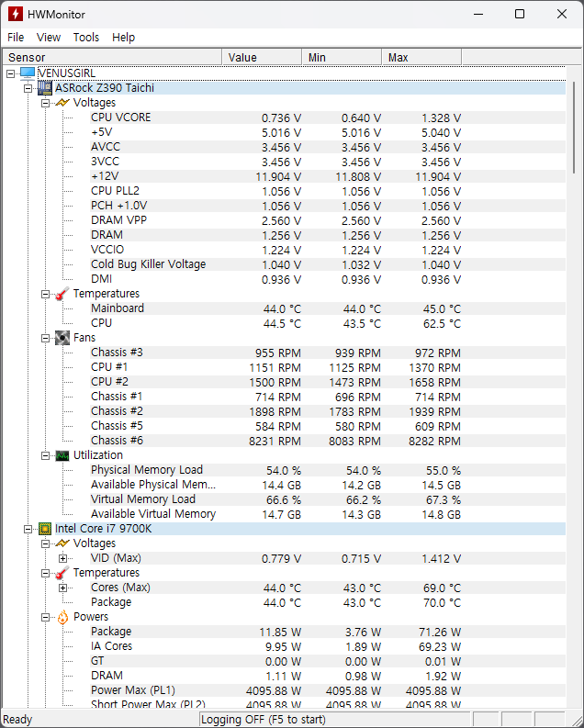The width and height of the screenshot is (584, 728).
Task: Click the Fans section fan icon
Action: [x=62, y=338]
